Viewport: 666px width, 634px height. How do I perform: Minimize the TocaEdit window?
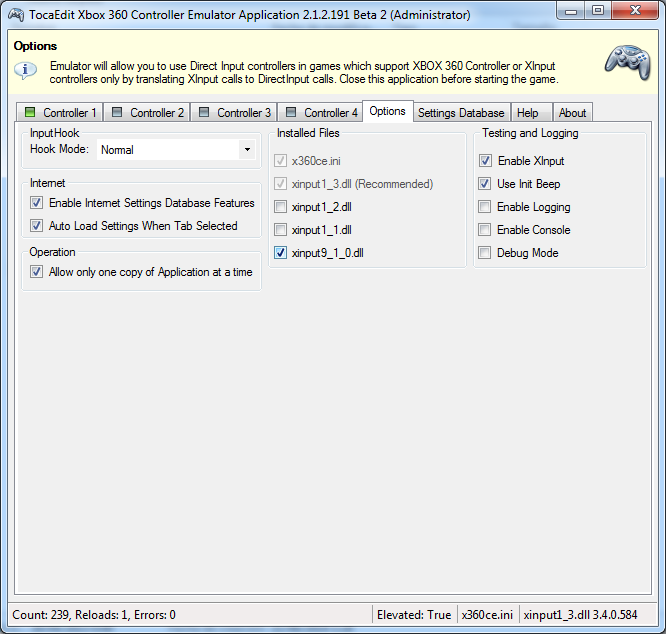coord(571,11)
